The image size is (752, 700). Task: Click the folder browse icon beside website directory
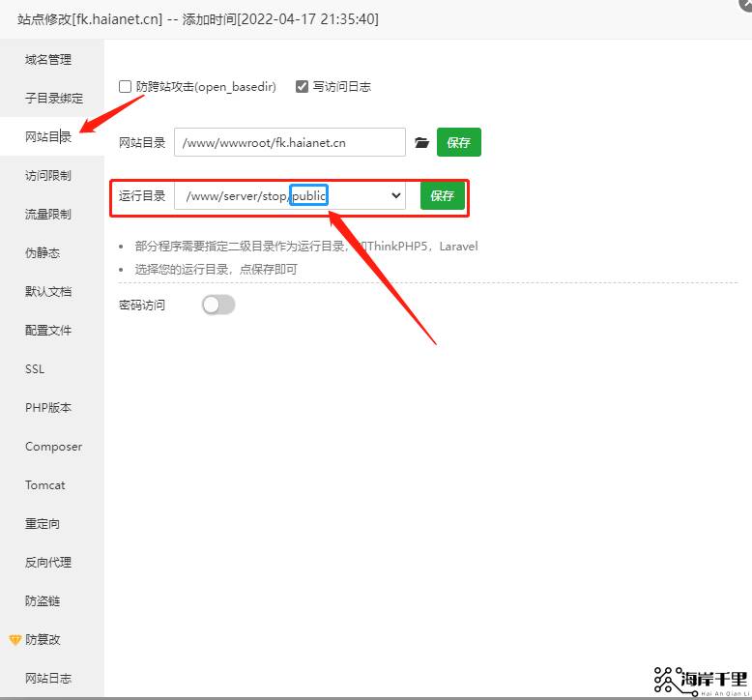pyautogui.click(x=421, y=143)
